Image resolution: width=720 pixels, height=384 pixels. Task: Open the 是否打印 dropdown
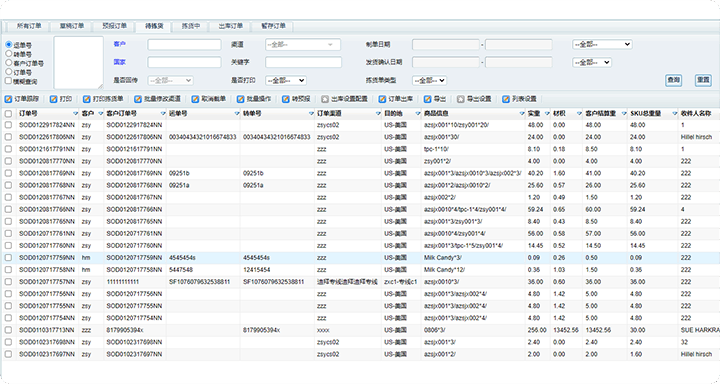[286, 80]
